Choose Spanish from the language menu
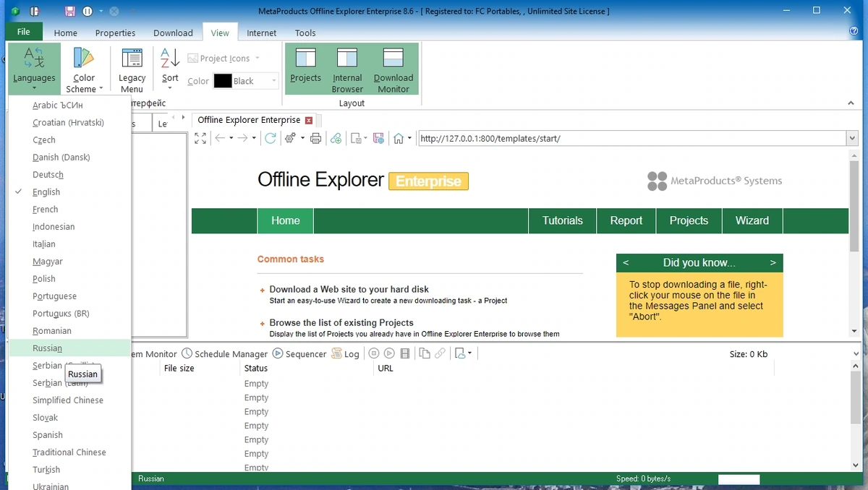The width and height of the screenshot is (868, 490). 69,435
